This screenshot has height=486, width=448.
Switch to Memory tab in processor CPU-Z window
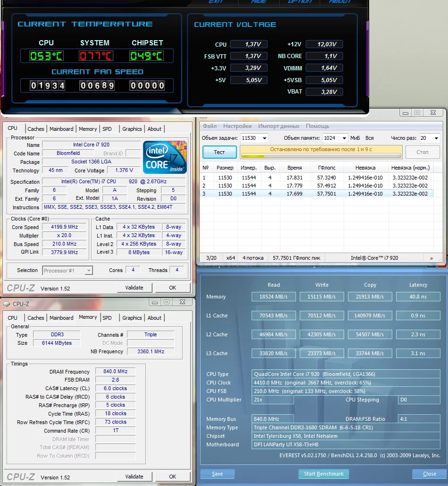coord(88,129)
